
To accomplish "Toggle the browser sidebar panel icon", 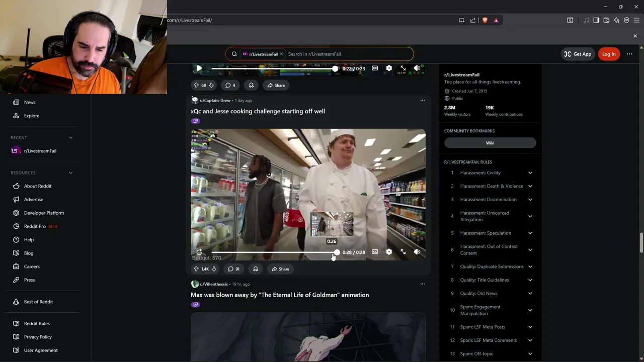I will [x=596, y=20].
